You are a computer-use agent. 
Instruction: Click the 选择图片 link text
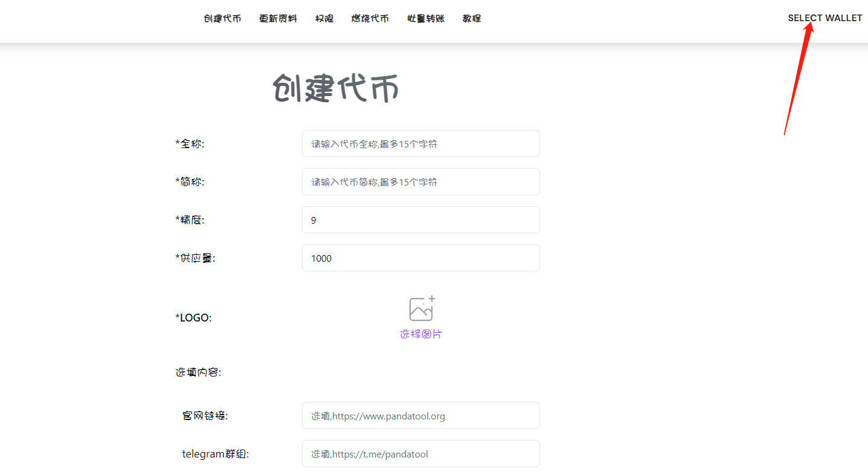[421, 334]
